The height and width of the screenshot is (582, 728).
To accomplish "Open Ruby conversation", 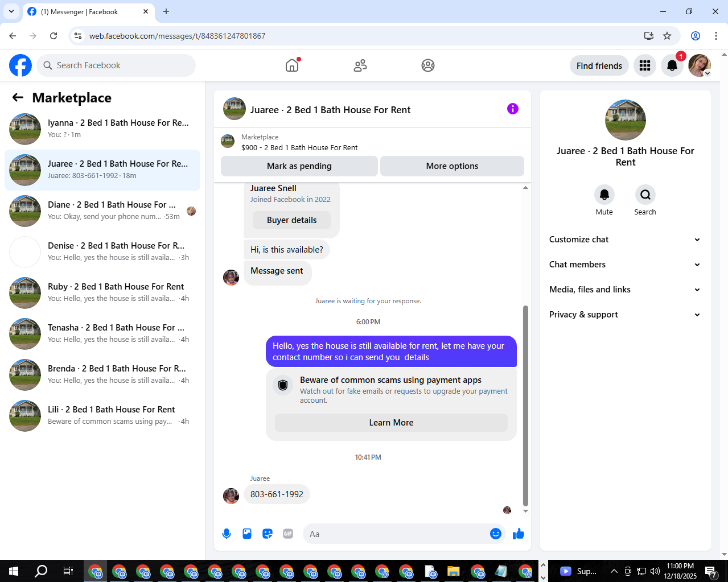I will (102, 293).
